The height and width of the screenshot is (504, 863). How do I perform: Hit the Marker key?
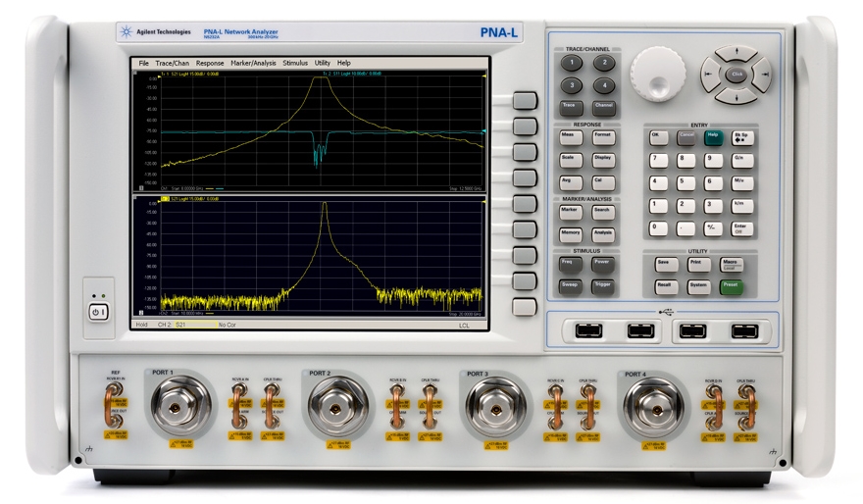coord(571,213)
